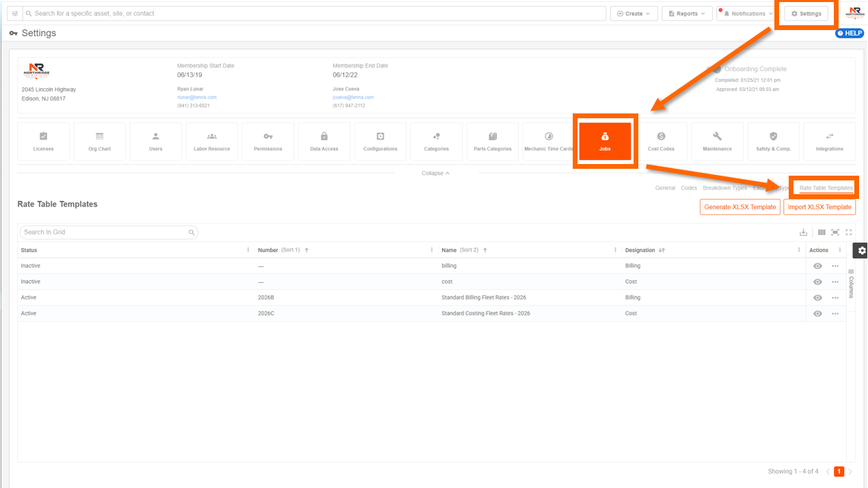Click Generate XLSX Template button
Image resolution: width=868 pixels, height=488 pixels.
740,207
